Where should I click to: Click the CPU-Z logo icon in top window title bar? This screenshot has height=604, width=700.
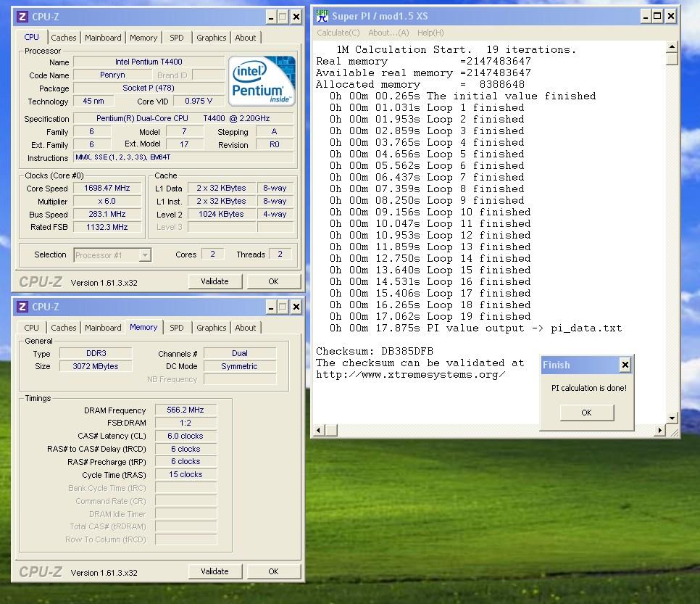pyautogui.click(x=22, y=17)
